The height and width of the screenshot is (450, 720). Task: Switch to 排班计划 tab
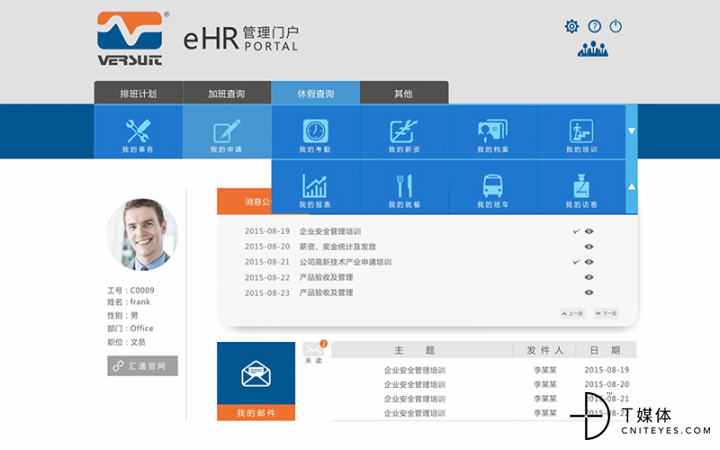pos(138,93)
